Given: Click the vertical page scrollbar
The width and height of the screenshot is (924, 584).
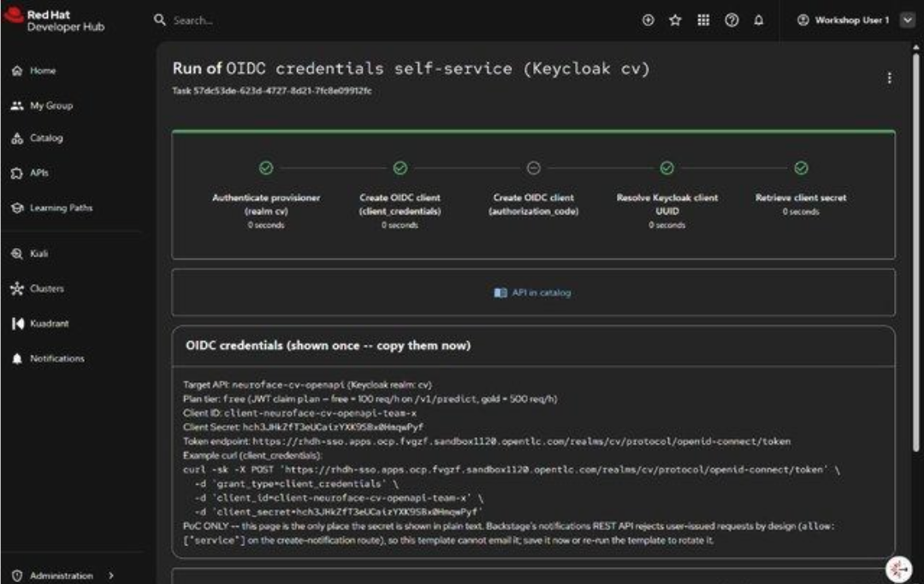Looking at the screenshot, I should (x=915, y=253).
